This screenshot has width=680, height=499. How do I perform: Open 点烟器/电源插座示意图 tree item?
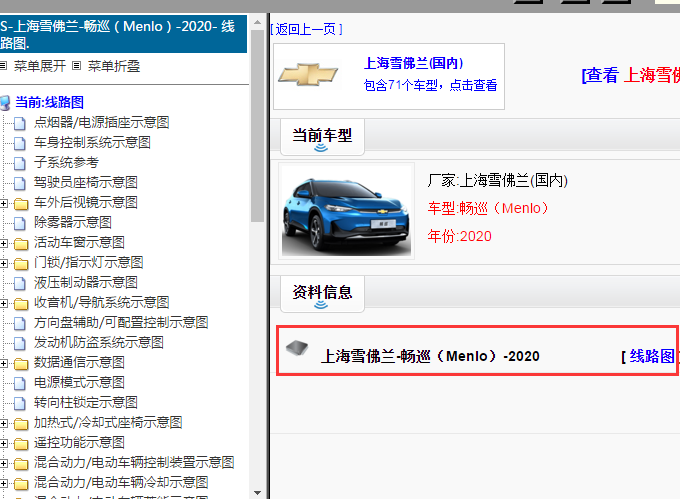coord(101,123)
